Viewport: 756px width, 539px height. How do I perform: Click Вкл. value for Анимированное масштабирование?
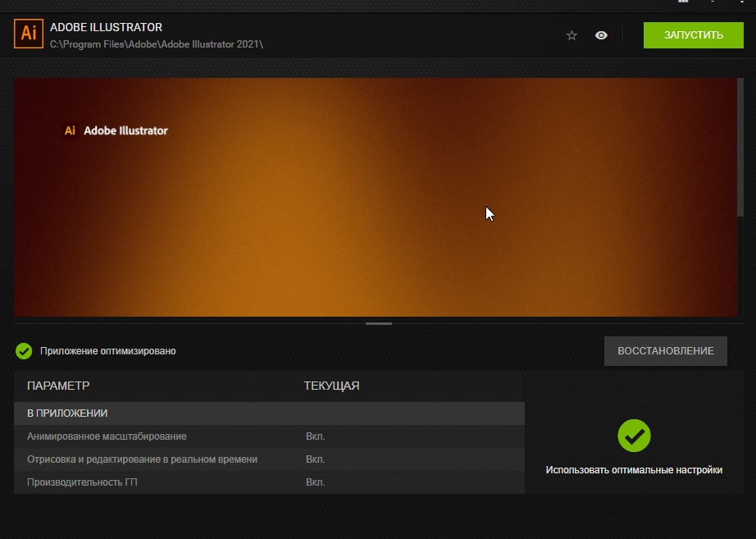tap(316, 436)
